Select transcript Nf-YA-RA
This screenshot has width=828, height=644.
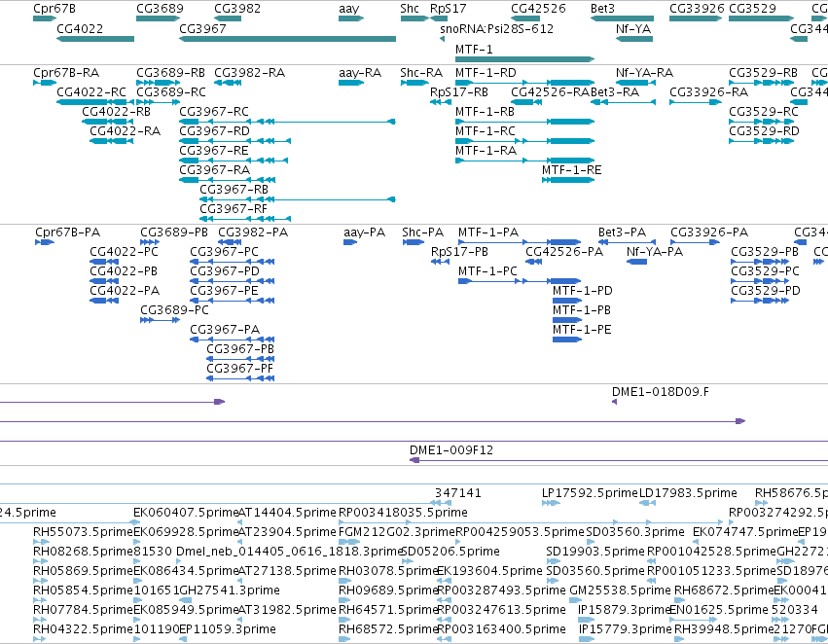click(644, 72)
